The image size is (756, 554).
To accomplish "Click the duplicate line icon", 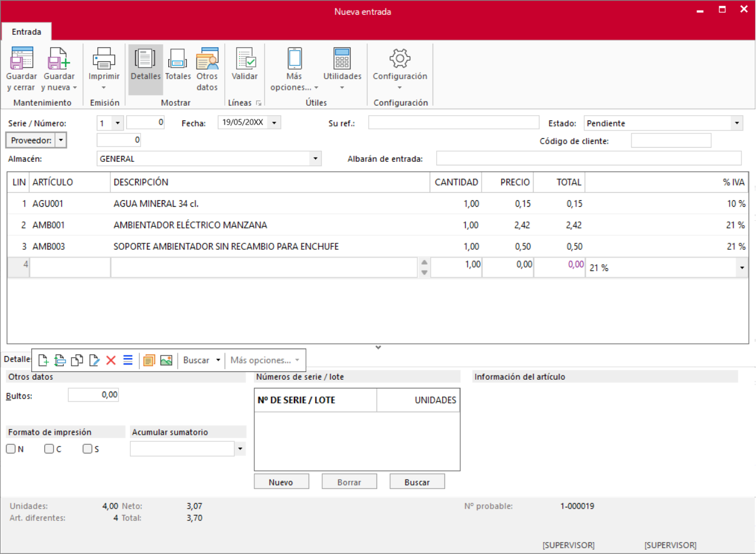I will point(77,360).
